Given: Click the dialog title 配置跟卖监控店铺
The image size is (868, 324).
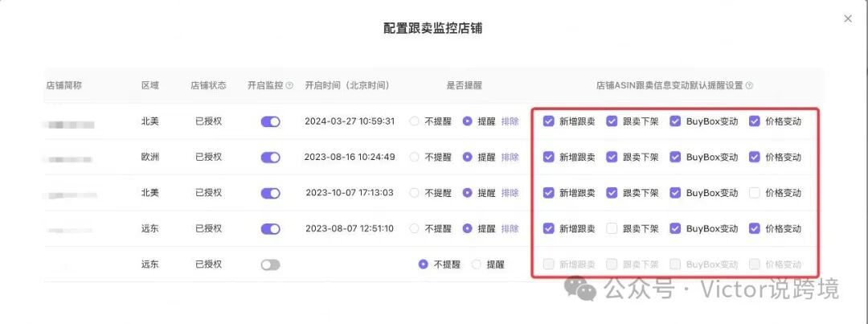Looking at the screenshot, I should 433,28.
